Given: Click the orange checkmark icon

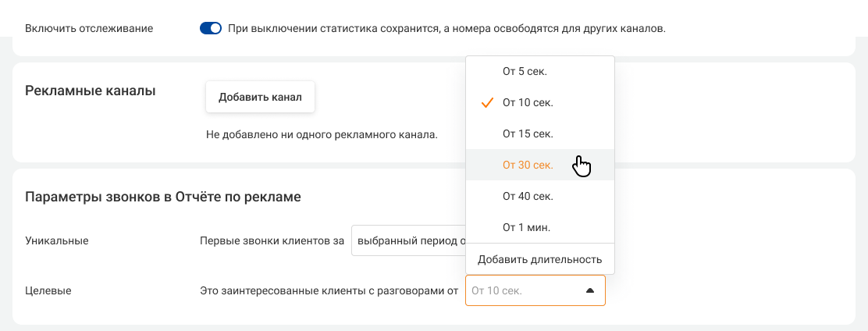Looking at the screenshot, I should [488, 102].
